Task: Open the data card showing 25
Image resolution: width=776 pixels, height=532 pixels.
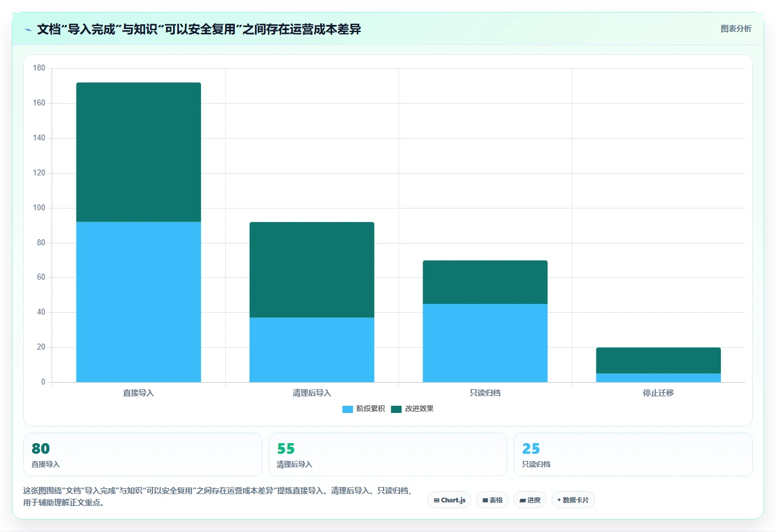Action: pos(633,454)
